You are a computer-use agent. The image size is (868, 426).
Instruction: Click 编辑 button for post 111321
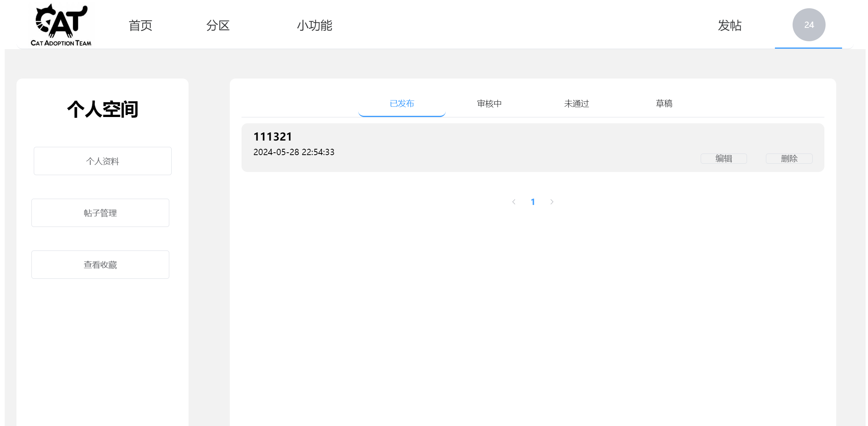coord(724,159)
